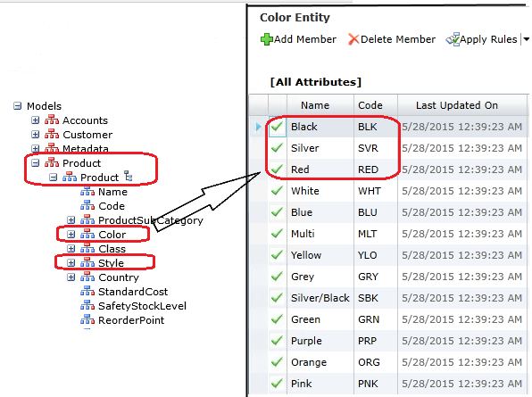Click the green plus Add Member icon
This screenshot has width=532, height=397.
point(266,39)
